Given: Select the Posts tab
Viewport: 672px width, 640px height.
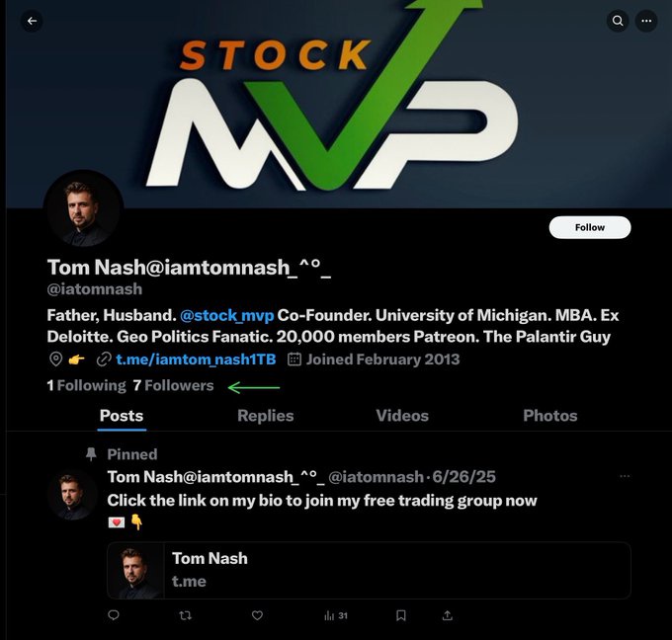Looking at the screenshot, I should [122, 416].
